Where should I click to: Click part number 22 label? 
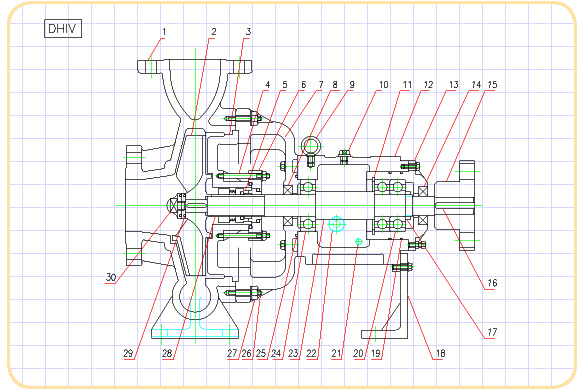coord(311,353)
